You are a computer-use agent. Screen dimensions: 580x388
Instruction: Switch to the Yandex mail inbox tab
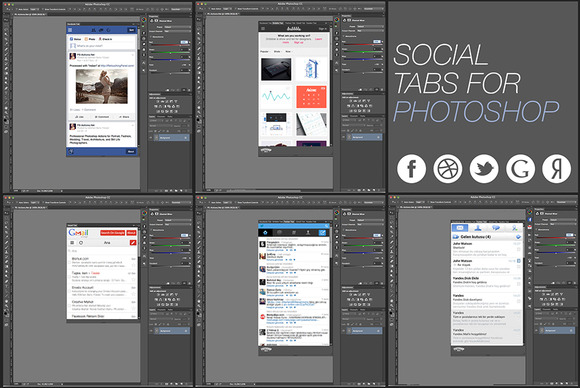[x=460, y=228]
